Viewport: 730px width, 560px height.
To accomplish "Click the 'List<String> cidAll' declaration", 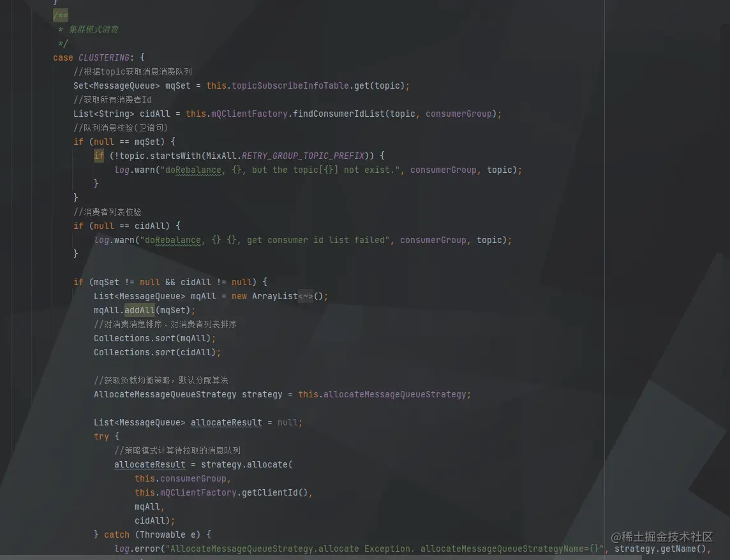I will pyautogui.click(x=121, y=114).
